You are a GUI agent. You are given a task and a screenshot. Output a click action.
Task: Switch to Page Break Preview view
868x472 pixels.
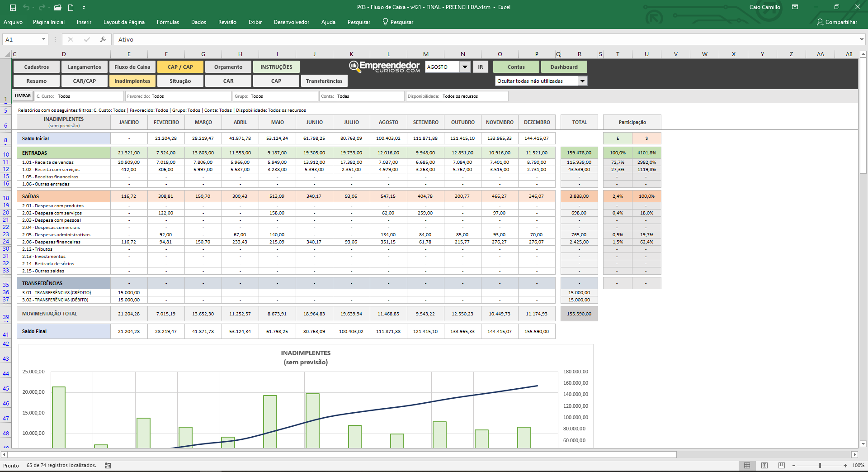[782, 465]
